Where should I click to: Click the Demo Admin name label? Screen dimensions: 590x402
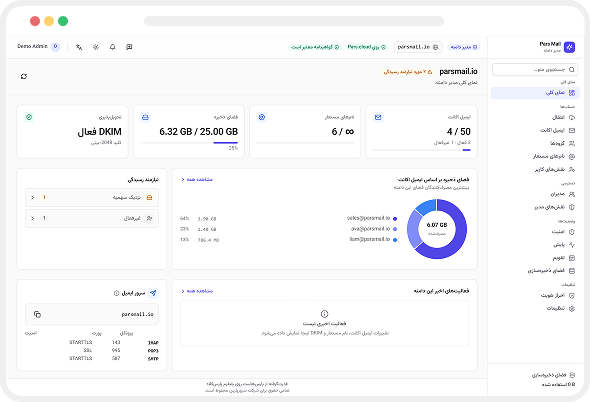tap(32, 46)
